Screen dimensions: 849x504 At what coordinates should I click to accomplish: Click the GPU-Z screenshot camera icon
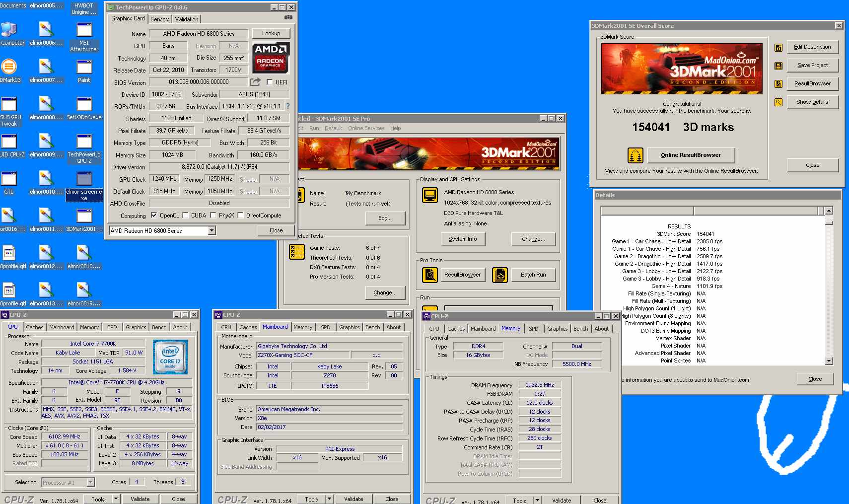coord(288,17)
